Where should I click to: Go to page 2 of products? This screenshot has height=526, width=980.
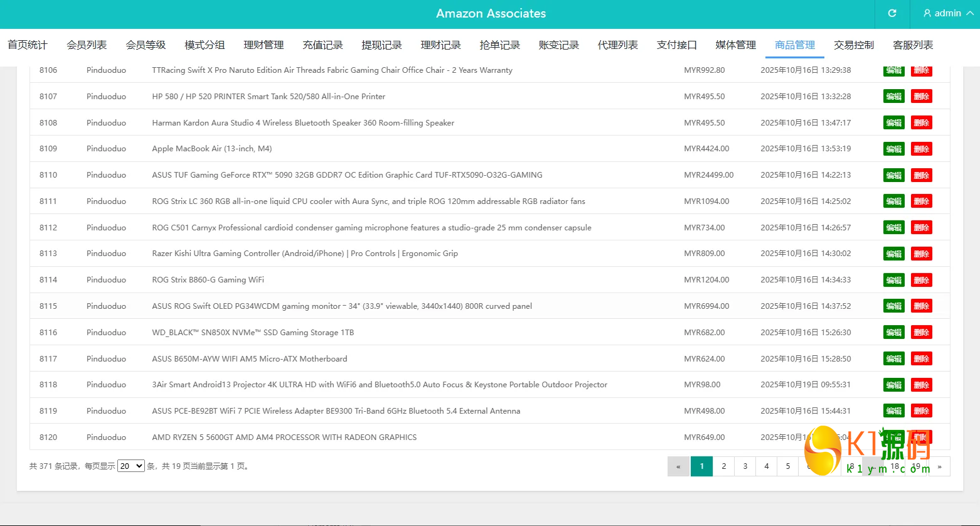[723, 466]
